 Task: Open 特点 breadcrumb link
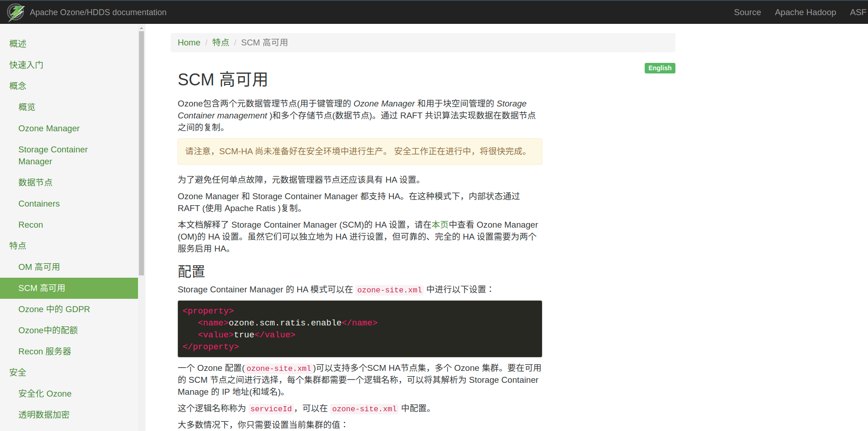click(221, 43)
